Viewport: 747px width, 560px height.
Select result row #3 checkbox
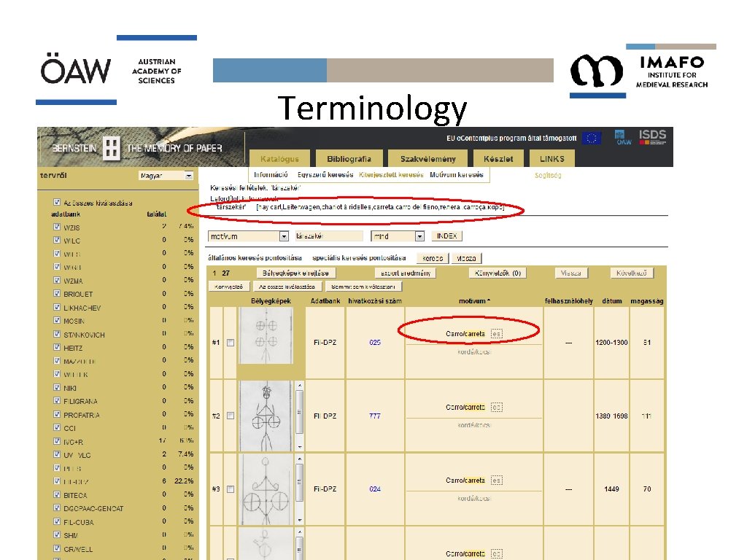[231, 489]
